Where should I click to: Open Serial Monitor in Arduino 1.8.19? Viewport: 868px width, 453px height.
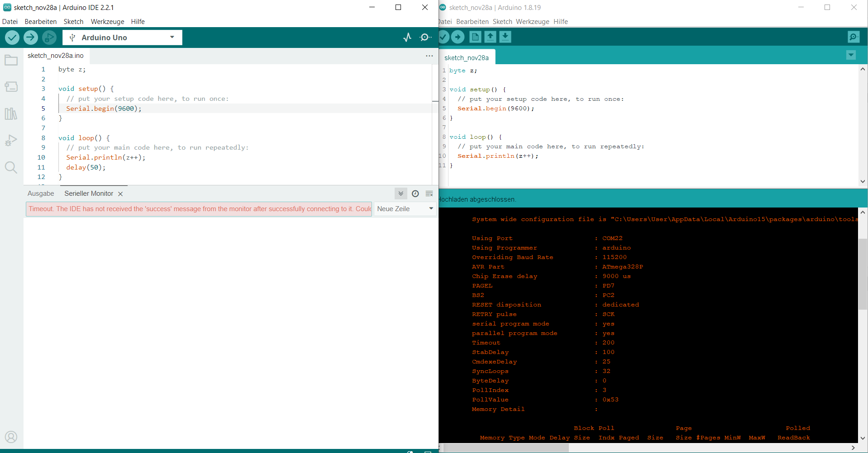pyautogui.click(x=854, y=37)
